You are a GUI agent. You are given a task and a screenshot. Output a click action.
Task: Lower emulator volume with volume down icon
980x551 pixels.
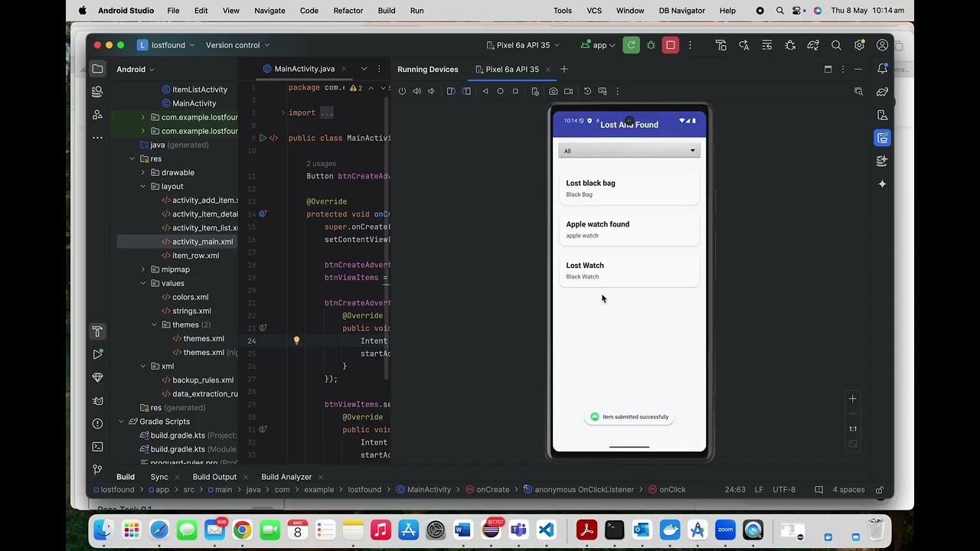point(431,91)
